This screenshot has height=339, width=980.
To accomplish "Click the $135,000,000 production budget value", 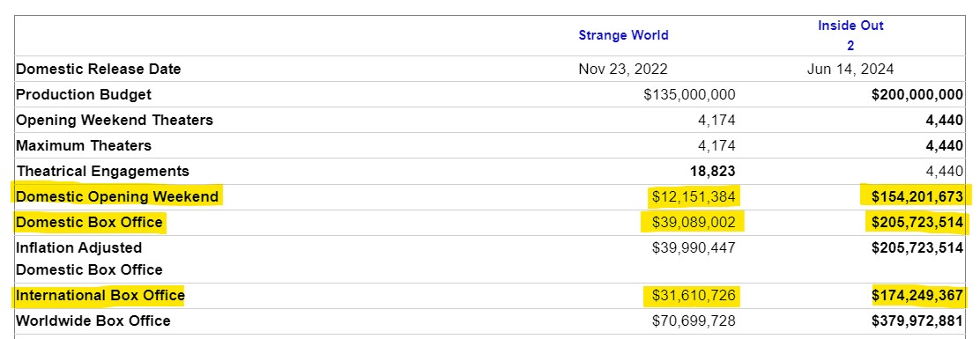I will (x=689, y=95).
